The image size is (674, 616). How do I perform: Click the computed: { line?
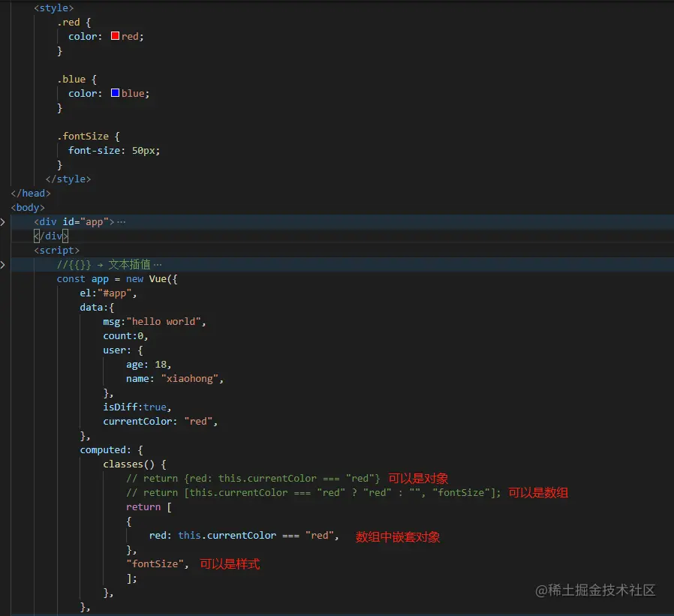click(111, 450)
